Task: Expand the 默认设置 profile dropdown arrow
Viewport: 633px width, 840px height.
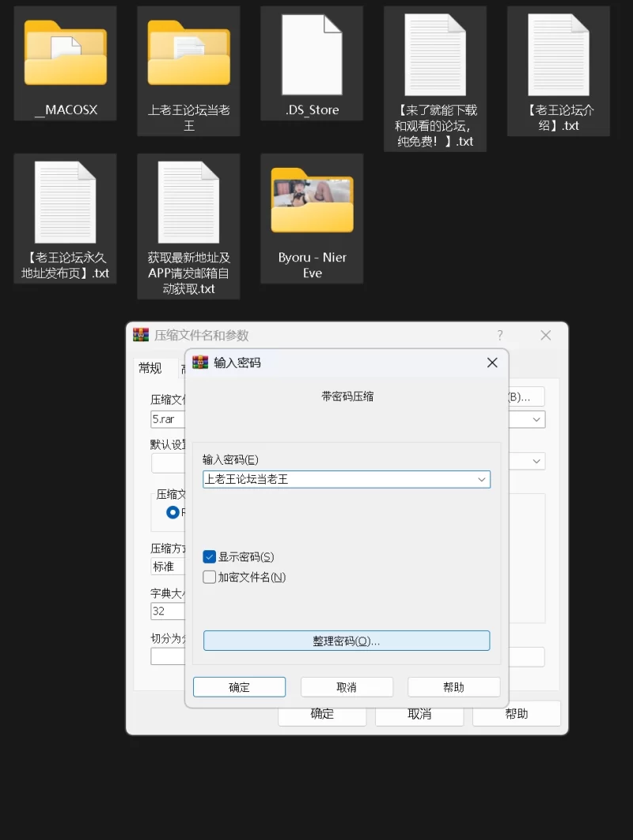Action: [x=537, y=461]
